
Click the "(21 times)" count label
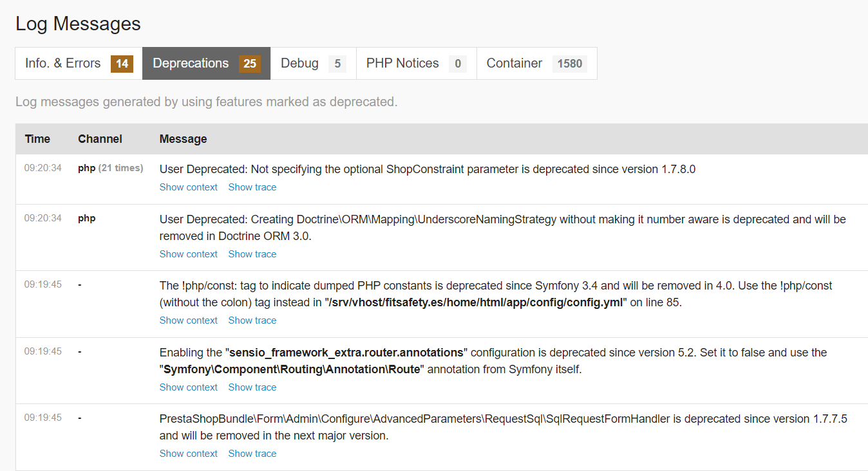(121, 168)
